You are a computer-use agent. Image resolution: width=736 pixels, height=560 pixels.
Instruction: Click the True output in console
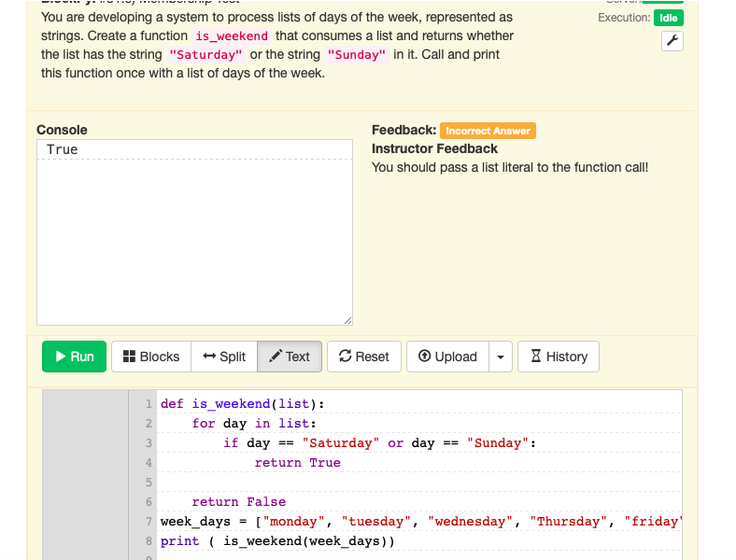click(62, 149)
